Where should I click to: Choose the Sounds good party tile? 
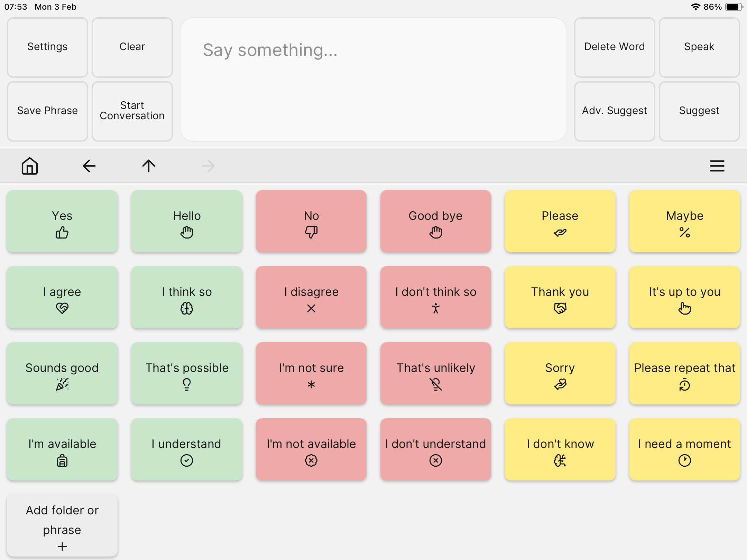pyautogui.click(x=62, y=373)
